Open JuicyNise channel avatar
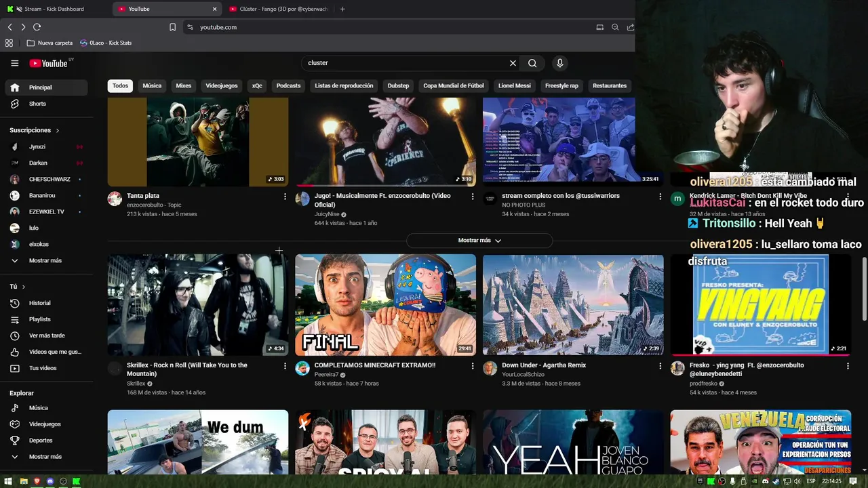The height and width of the screenshot is (488, 868). tap(302, 199)
